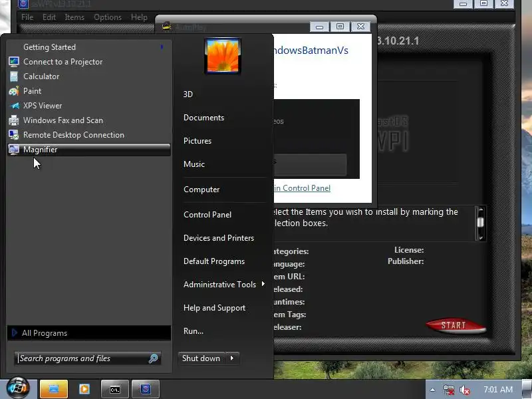
Task: Open the Items menu in WPI
Action: point(74,17)
